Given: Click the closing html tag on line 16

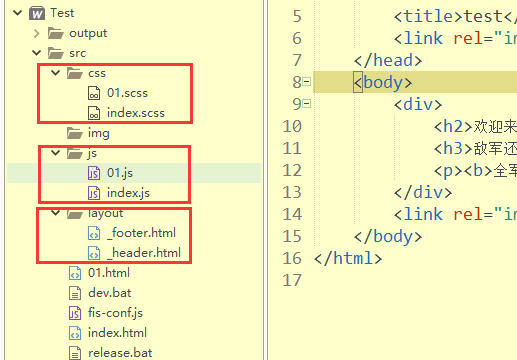Looking at the screenshot, I should click(x=348, y=258).
